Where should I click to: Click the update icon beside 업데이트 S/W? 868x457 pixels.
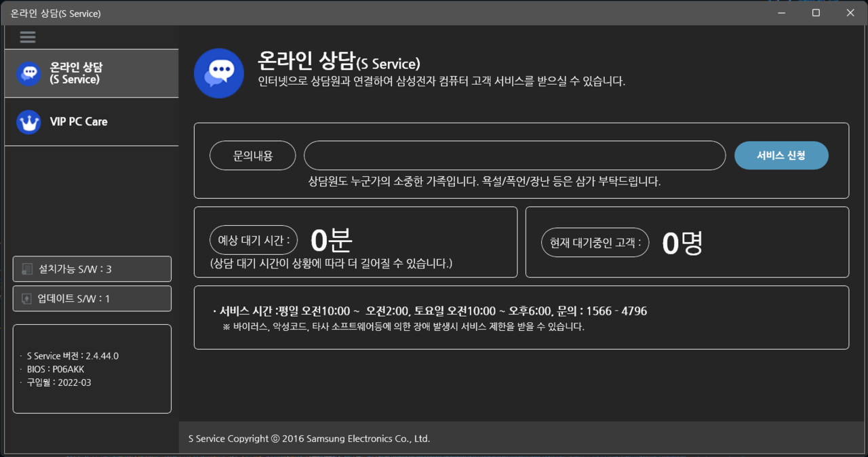pyautogui.click(x=27, y=298)
